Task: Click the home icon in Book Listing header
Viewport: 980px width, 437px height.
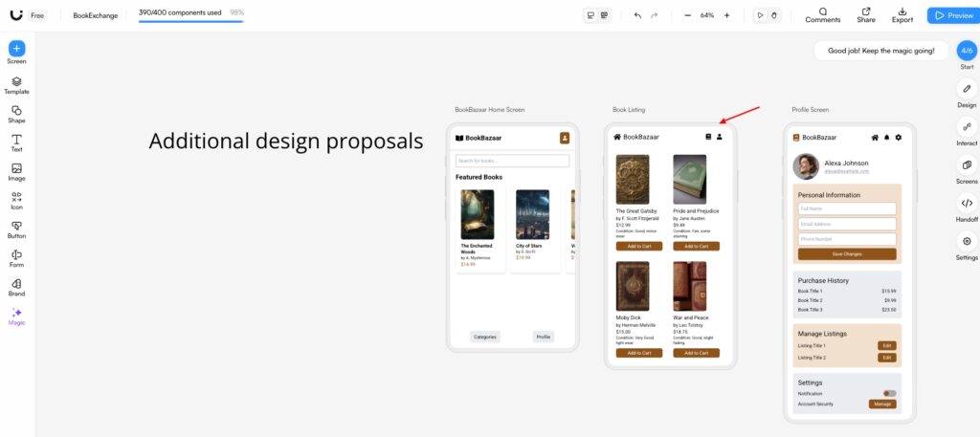Action: coord(617,137)
